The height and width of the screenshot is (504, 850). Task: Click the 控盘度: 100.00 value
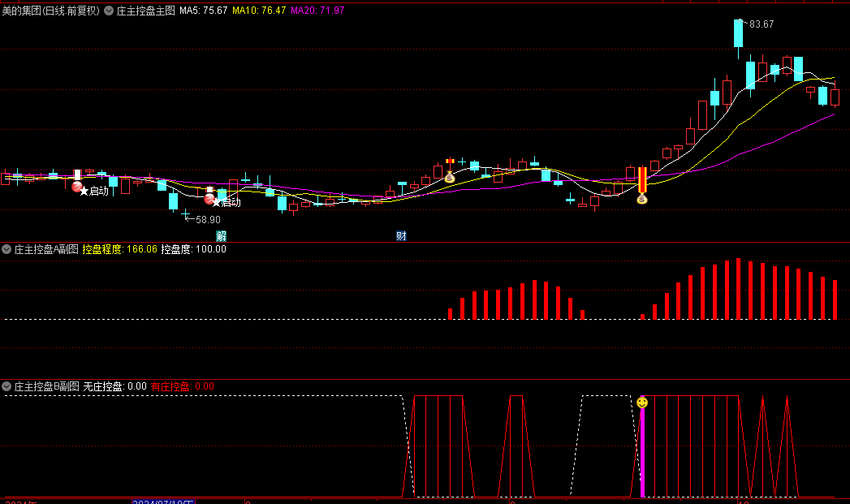pyautogui.click(x=193, y=249)
